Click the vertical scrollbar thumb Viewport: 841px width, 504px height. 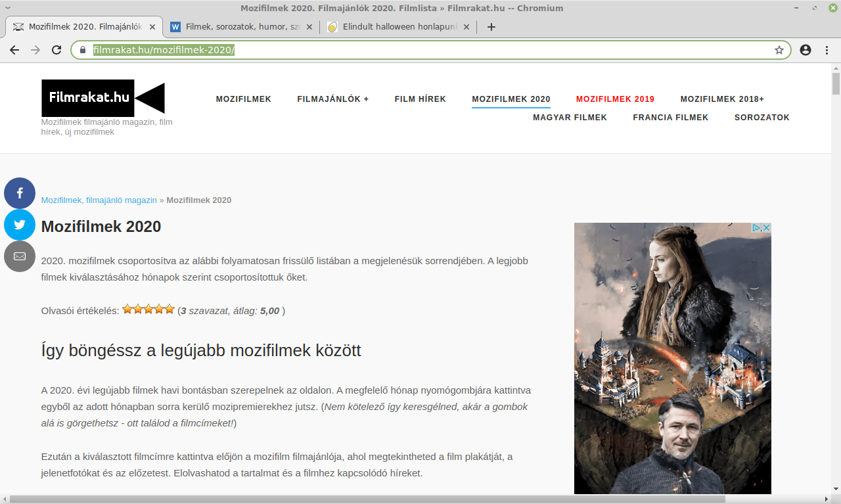[836, 83]
